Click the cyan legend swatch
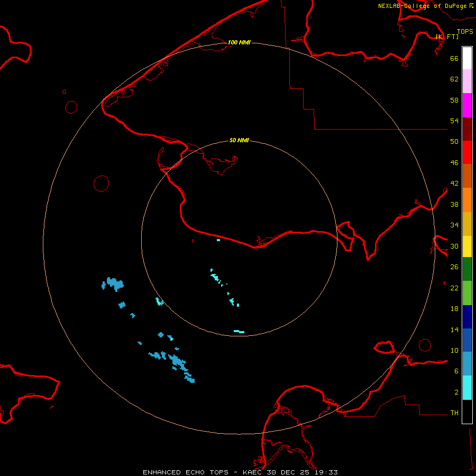Image resolution: width=476 pixels, height=476 pixels. [467, 388]
